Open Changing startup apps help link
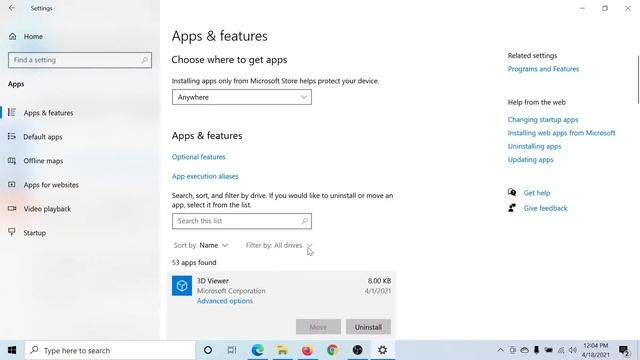The height and width of the screenshot is (360, 640). pos(543,120)
